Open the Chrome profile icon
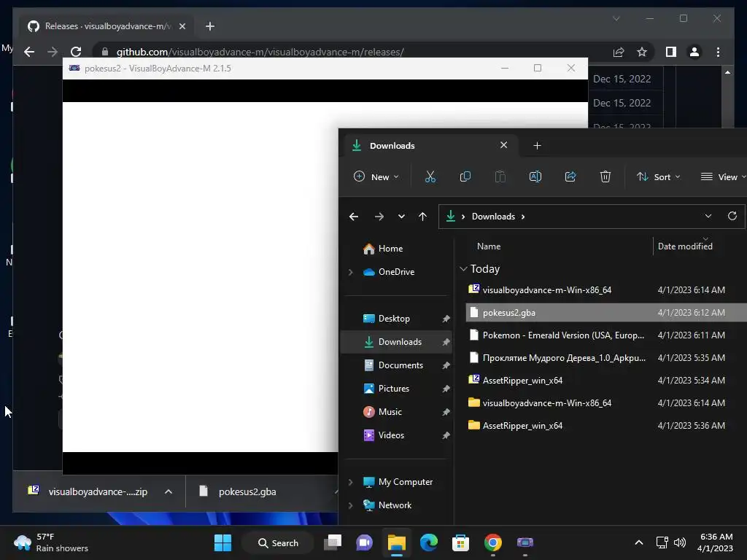The height and width of the screenshot is (560, 747). (694, 52)
